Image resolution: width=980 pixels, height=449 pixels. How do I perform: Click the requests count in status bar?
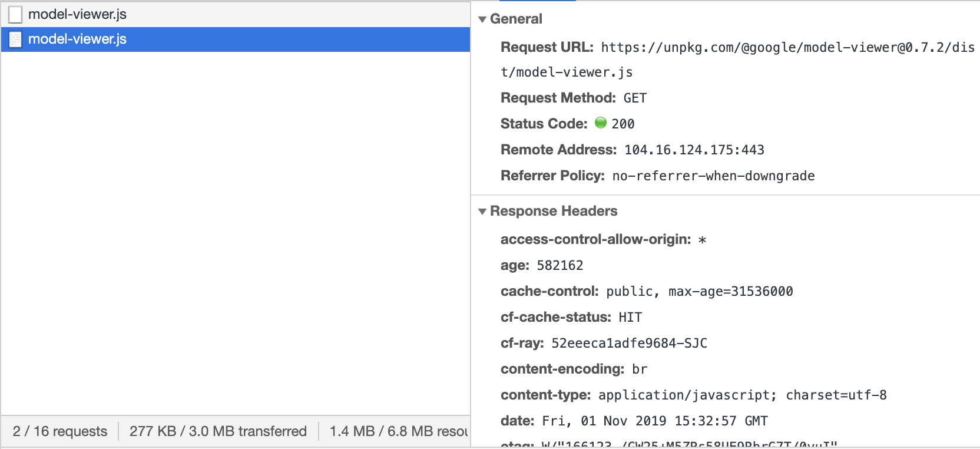coord(60,431)
